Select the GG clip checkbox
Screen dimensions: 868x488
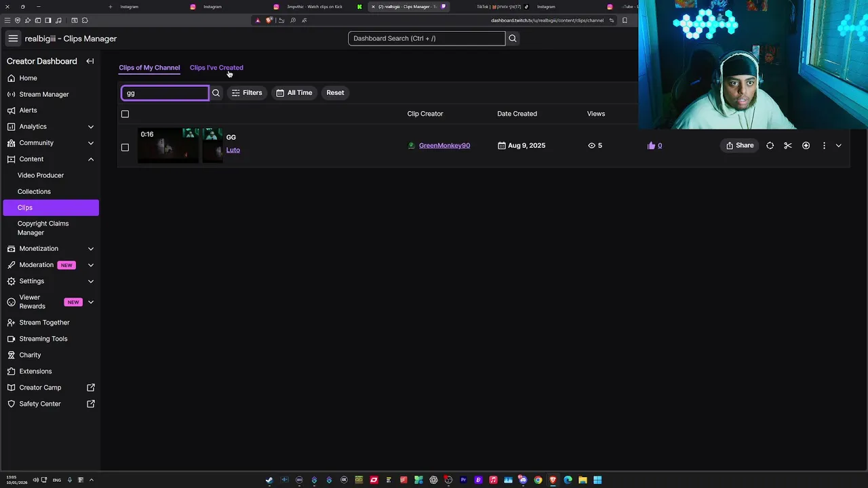click(125, 147)
